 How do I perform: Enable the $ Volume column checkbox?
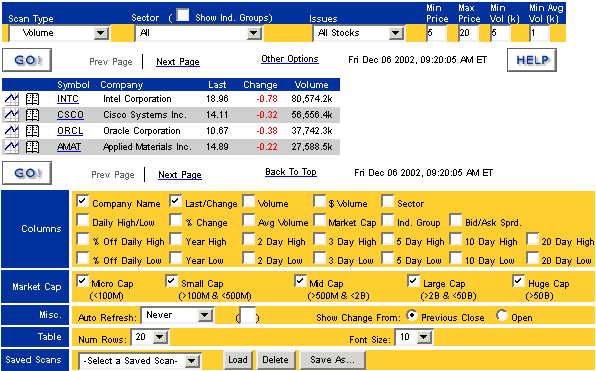319,201
